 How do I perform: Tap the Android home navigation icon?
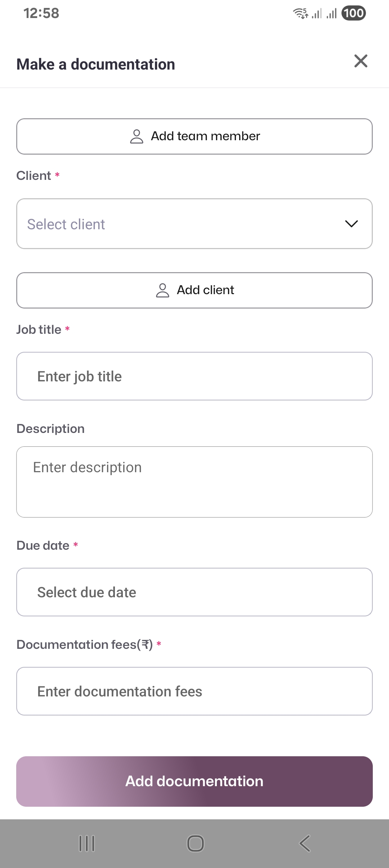tap(196, 843)
